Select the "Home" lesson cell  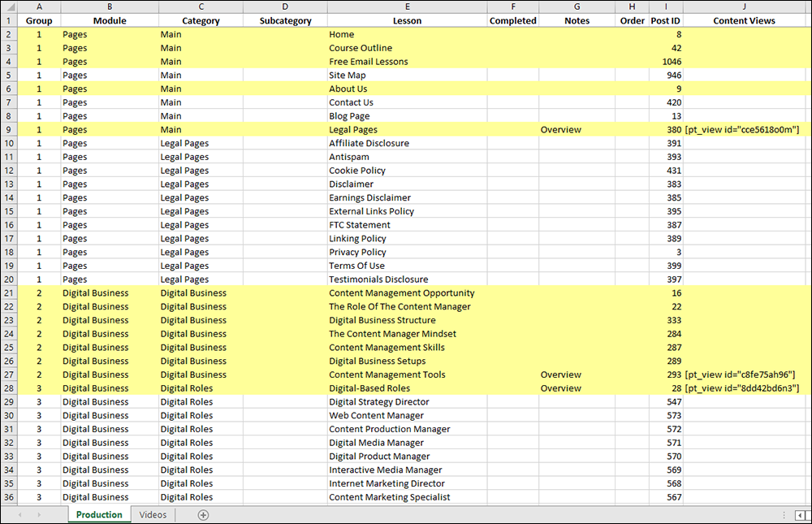(407, 34)
